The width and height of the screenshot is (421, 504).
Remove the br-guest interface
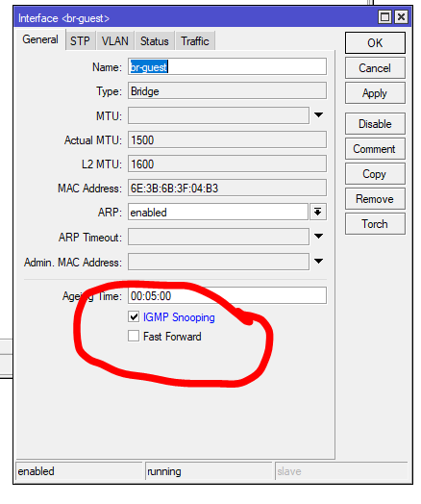pyautogui.click(x=375, y=199)
